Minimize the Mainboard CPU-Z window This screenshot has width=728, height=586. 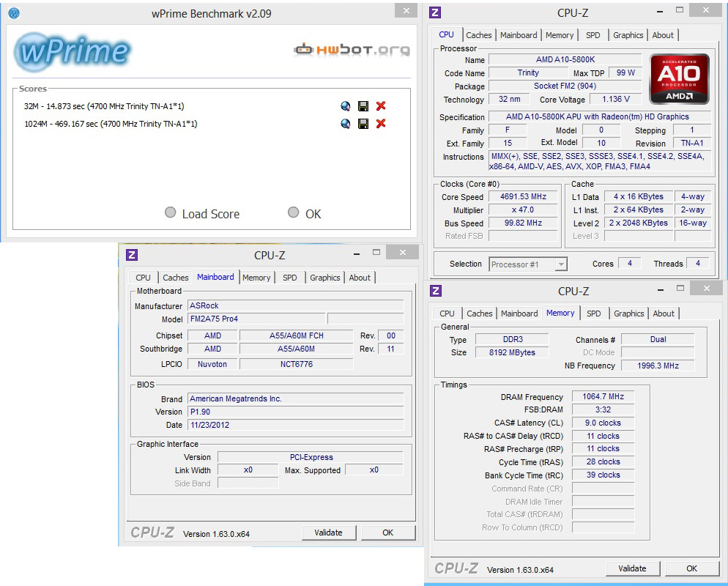pyautogui.click(x=356, y=254)
